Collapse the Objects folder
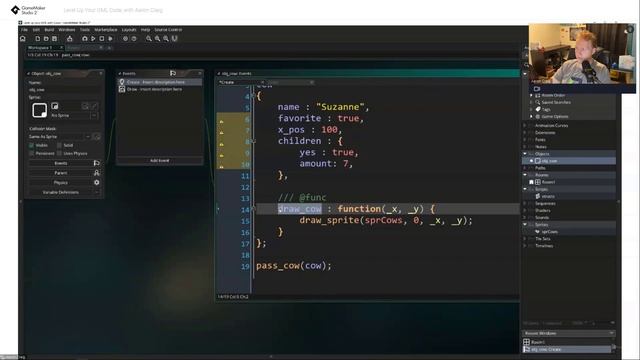The width and height of the screenshot is (640, 360). point(525,154)
